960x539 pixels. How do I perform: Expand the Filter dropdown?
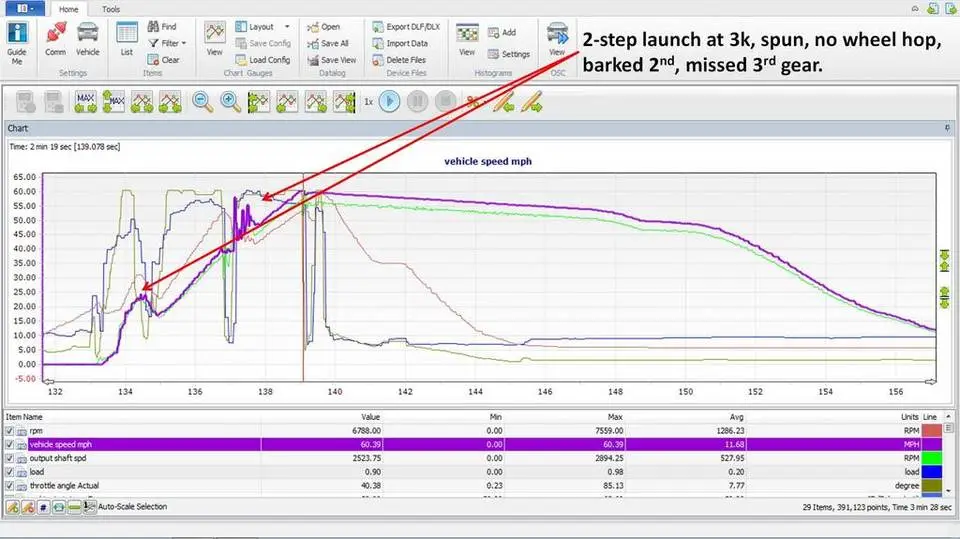(184, 43)
